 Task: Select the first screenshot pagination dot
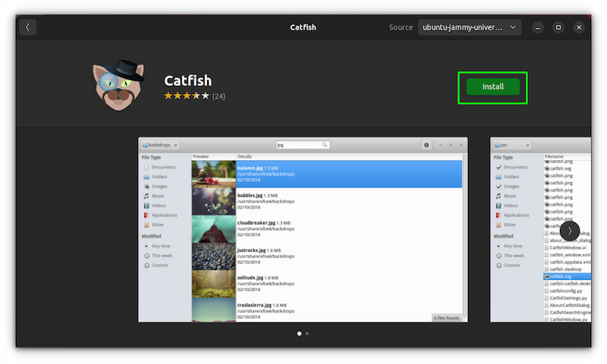(x=299, y=334)
